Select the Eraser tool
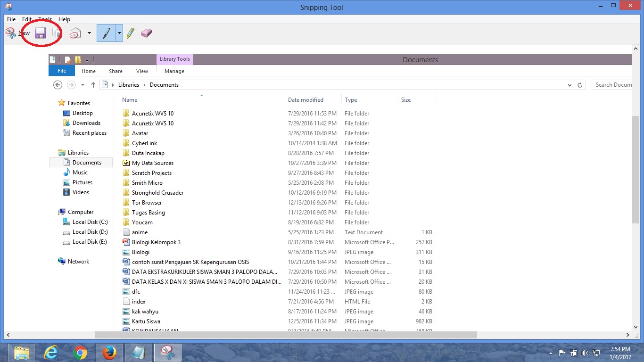Screen dimensions: 644x362 pos(146,33)
